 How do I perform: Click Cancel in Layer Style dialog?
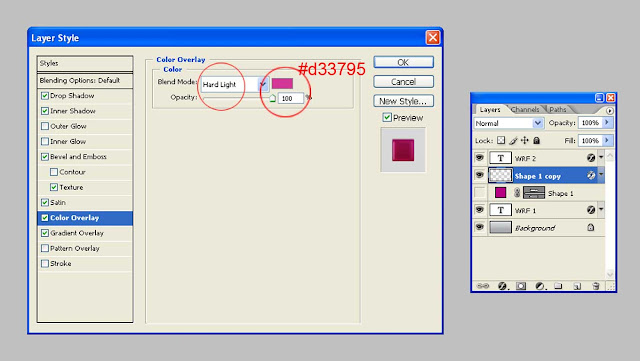pos(403,82)
